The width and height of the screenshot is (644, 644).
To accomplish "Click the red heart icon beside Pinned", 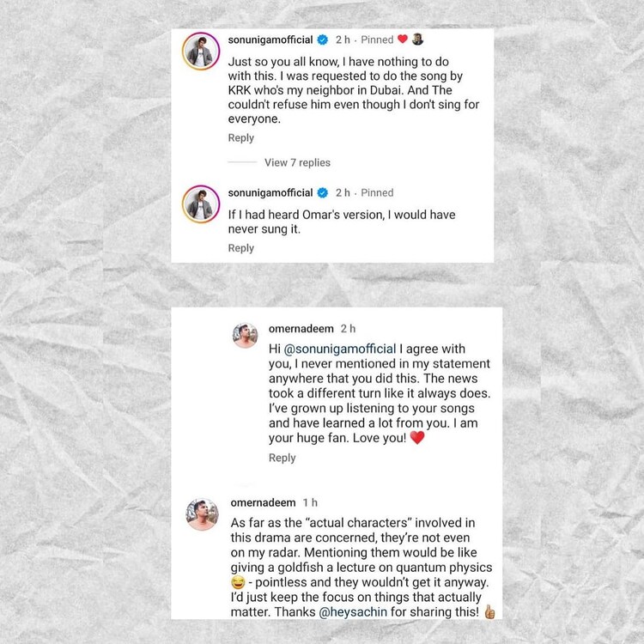I will tap(403, 39).
